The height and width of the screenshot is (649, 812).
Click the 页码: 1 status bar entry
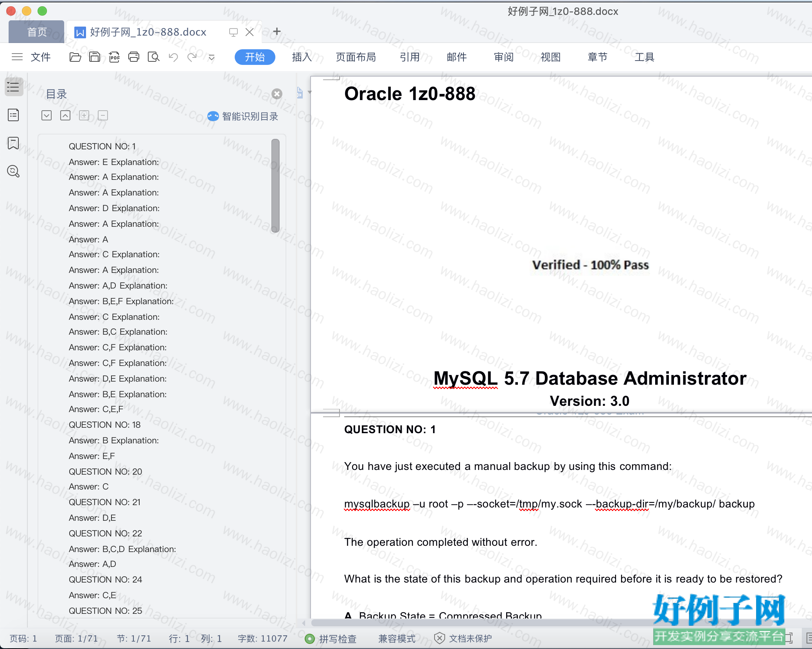pyautogui.click(x=23, y=638)
